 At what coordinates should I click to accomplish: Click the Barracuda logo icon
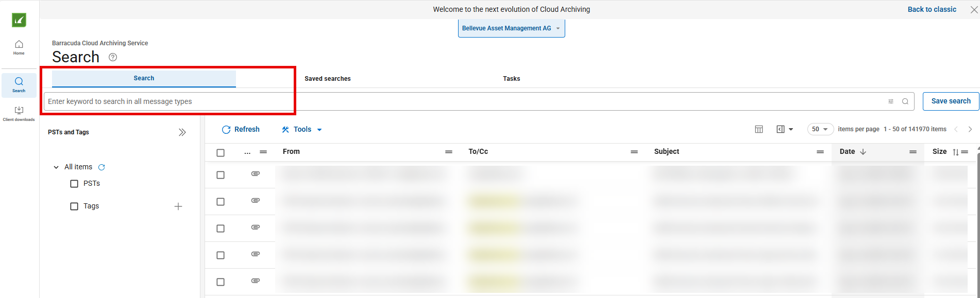(x=19, y=20)
